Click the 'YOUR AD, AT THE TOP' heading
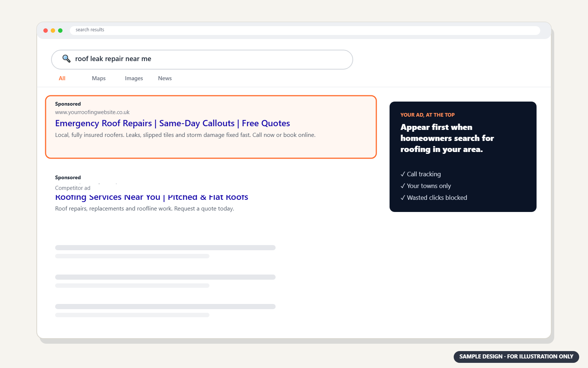 [x=428, y=115]
